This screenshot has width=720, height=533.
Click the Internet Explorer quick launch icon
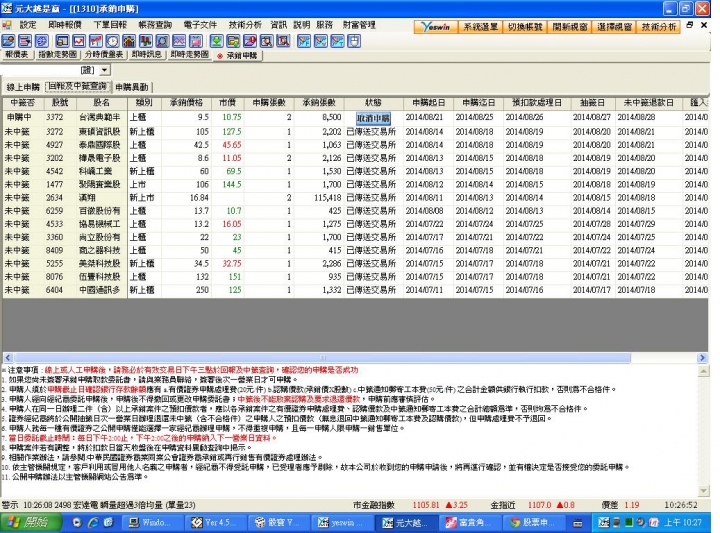(93, 522)
